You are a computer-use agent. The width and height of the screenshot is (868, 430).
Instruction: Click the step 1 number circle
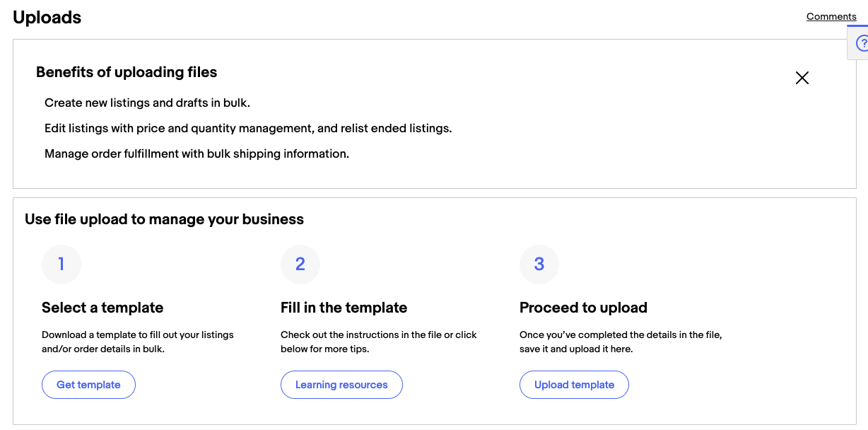coord(61,265)
